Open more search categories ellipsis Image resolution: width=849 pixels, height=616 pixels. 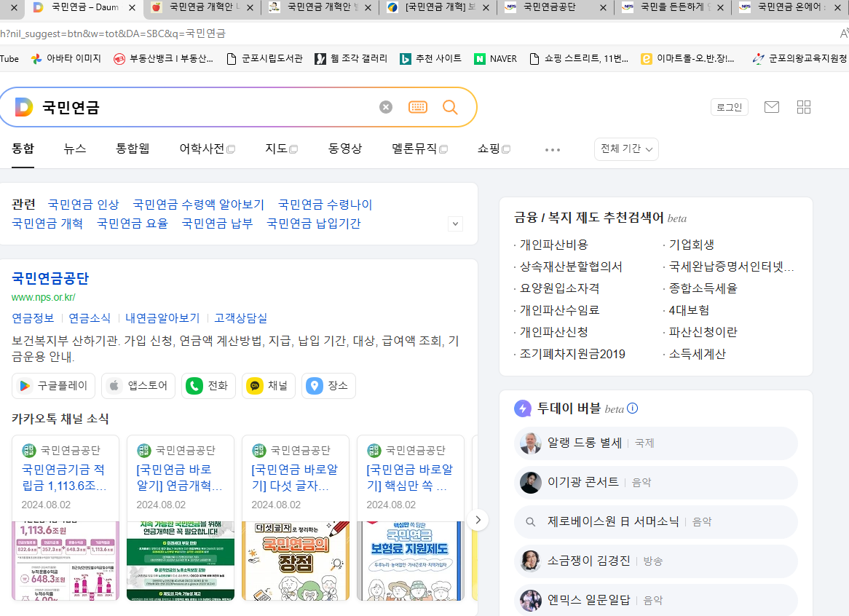pyautogui.click(x=552, y=149)
